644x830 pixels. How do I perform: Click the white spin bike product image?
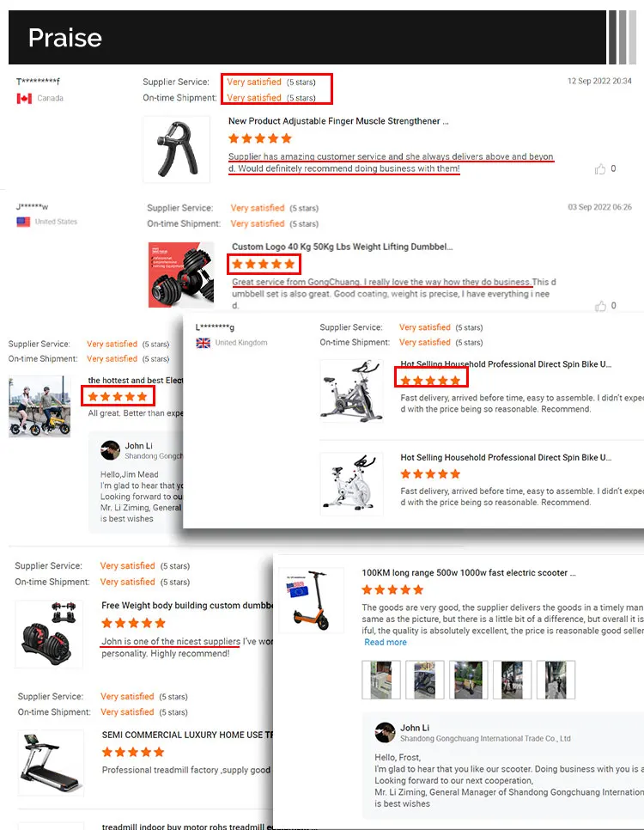[352, 484]
